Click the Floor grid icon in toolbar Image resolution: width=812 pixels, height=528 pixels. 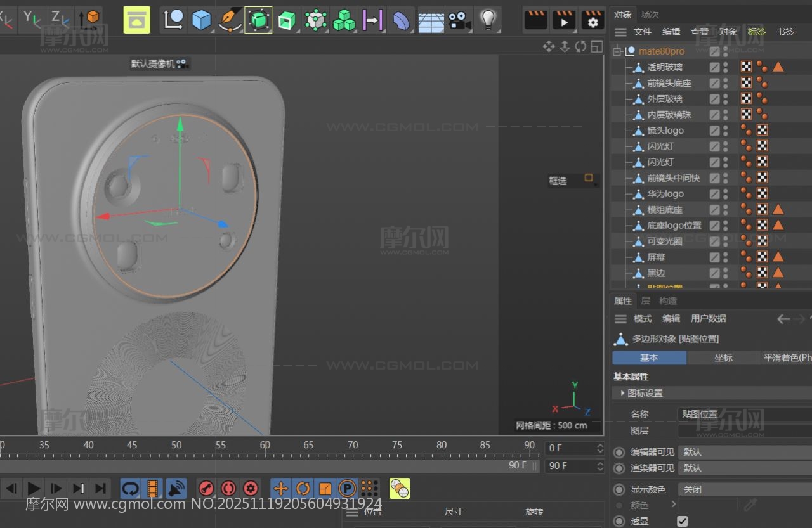(431, 20)
